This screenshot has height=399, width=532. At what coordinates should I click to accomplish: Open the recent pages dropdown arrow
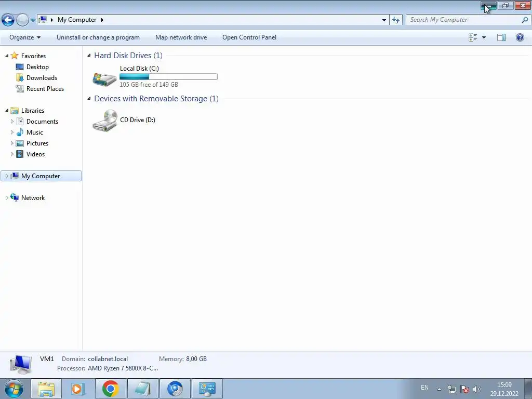pos(33,20)
